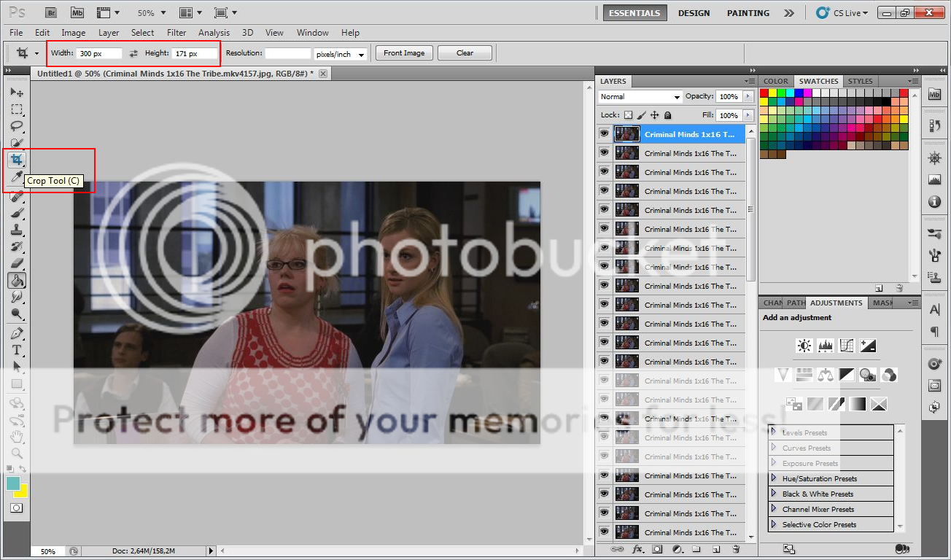Select the Paint Bucket tool
Viewport: 951px width, 560px height.
tap(17, 280)
